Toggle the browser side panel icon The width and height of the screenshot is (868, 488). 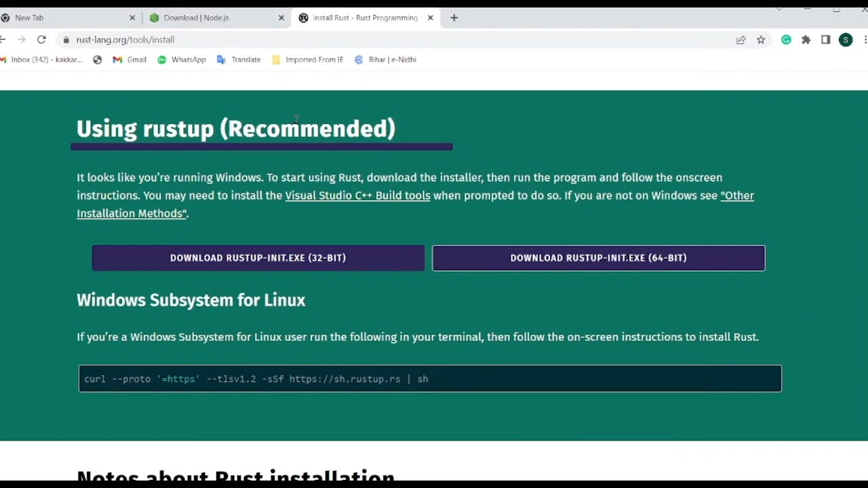pyautogui.click(x=825, y=40)
